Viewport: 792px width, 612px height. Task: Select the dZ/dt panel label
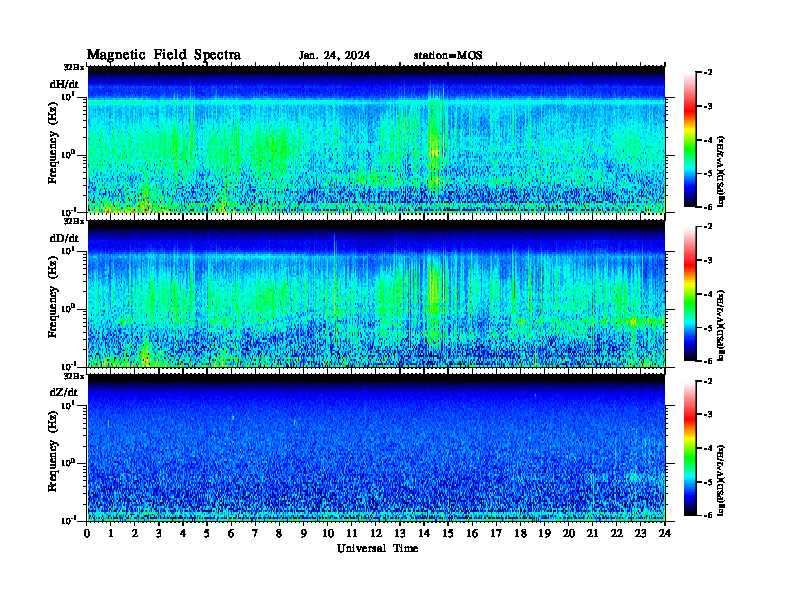[64, 392]
